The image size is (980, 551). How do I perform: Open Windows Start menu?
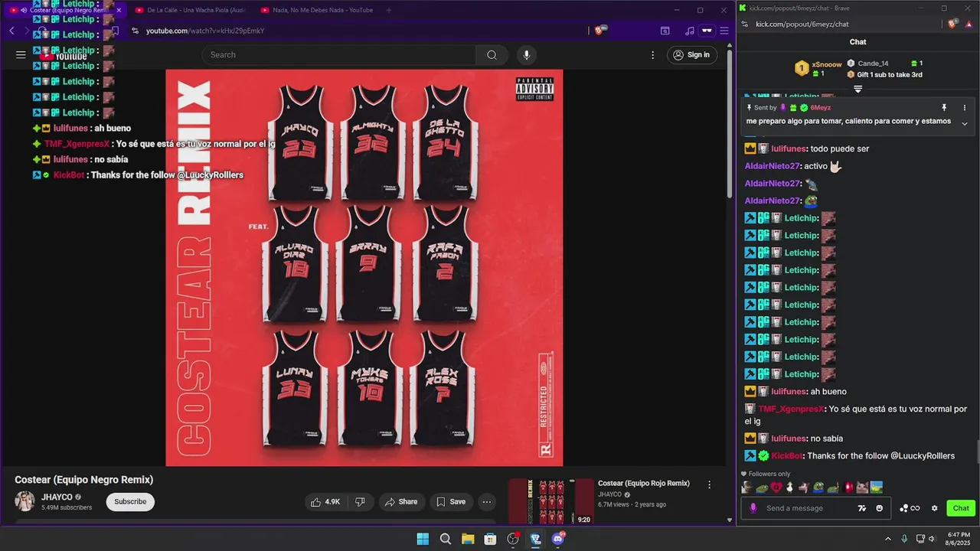coord(423,539)
